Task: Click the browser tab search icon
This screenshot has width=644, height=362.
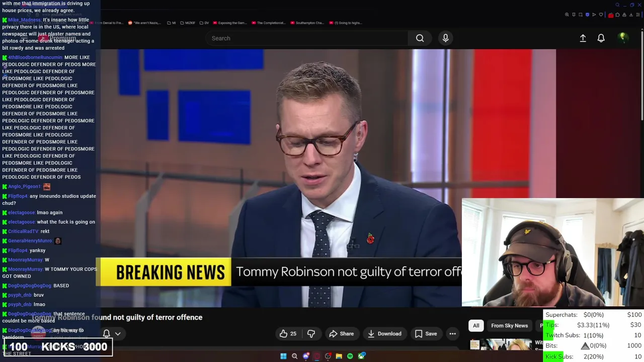Action: click(617, 5)
